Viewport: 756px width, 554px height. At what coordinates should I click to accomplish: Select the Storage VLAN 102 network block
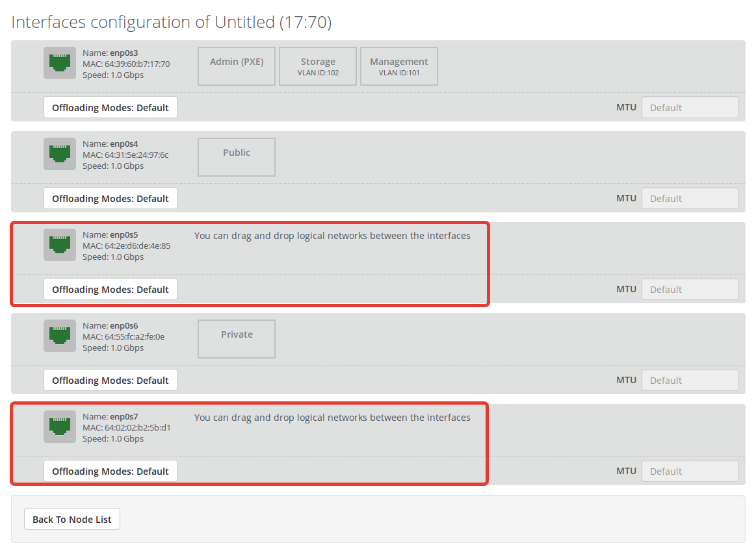(319, 66)
